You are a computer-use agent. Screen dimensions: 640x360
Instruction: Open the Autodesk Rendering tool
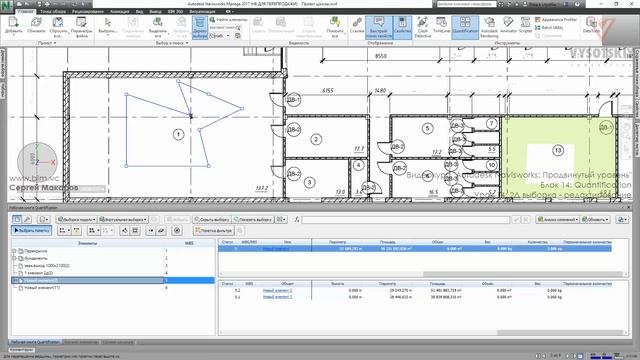click(489, 27)
